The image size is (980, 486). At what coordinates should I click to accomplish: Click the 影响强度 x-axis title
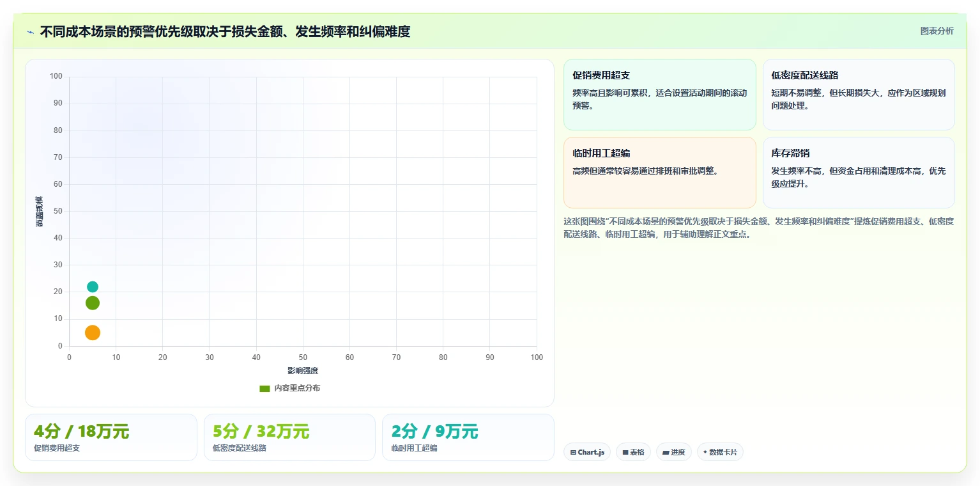tap(303, 371)
